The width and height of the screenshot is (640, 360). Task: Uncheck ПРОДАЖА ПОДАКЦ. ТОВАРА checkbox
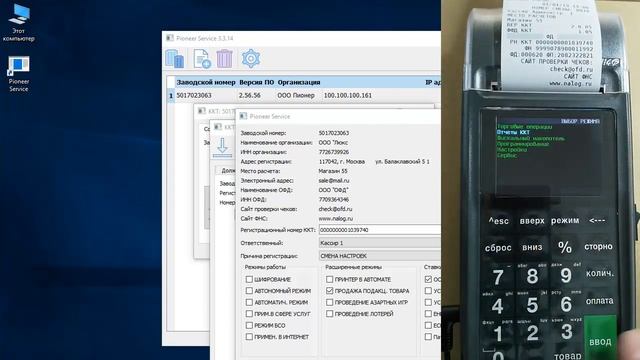pos(329,291)
